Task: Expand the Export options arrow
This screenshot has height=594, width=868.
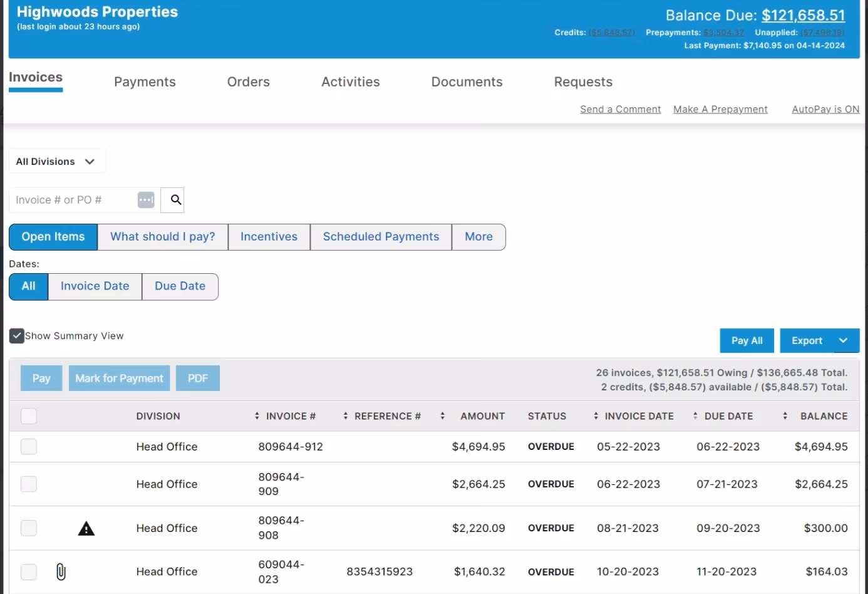Action: coord(843,341)
